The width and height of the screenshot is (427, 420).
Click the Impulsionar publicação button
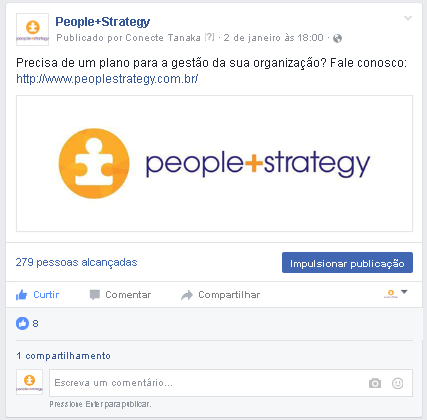[347, 263]
